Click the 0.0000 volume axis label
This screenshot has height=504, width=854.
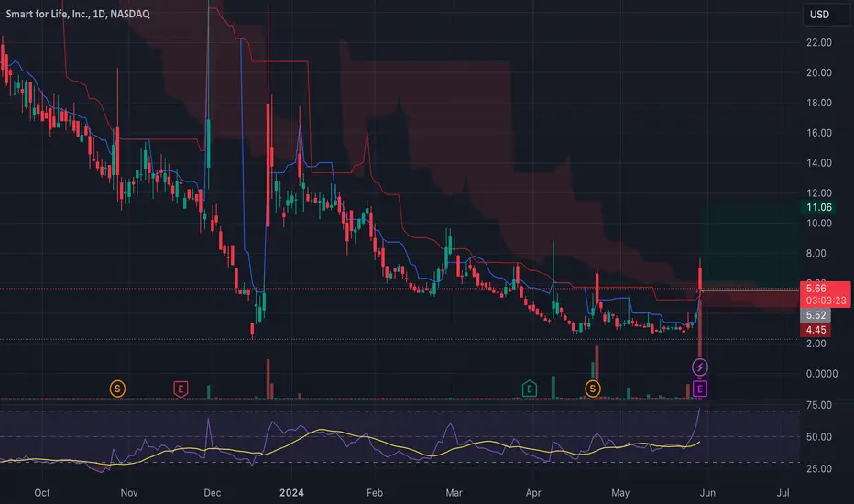point(822,373)
